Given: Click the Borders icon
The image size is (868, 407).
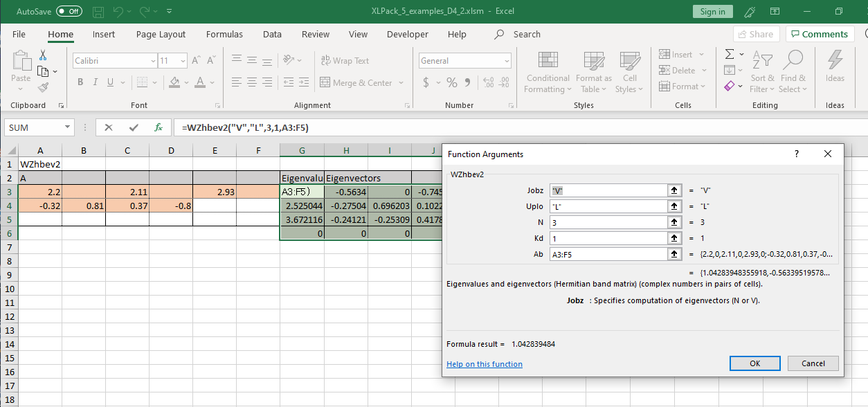Looking at the screenshot, I should [x=143, y=82].
